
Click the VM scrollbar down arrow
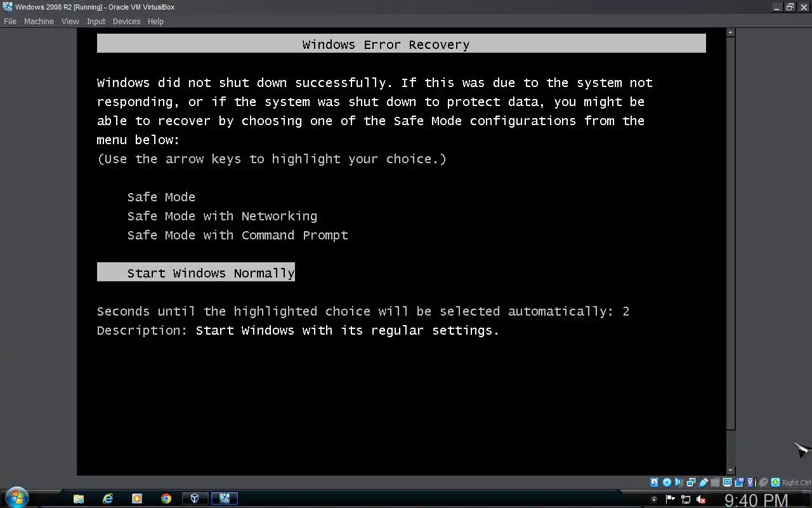click(731, 471)
